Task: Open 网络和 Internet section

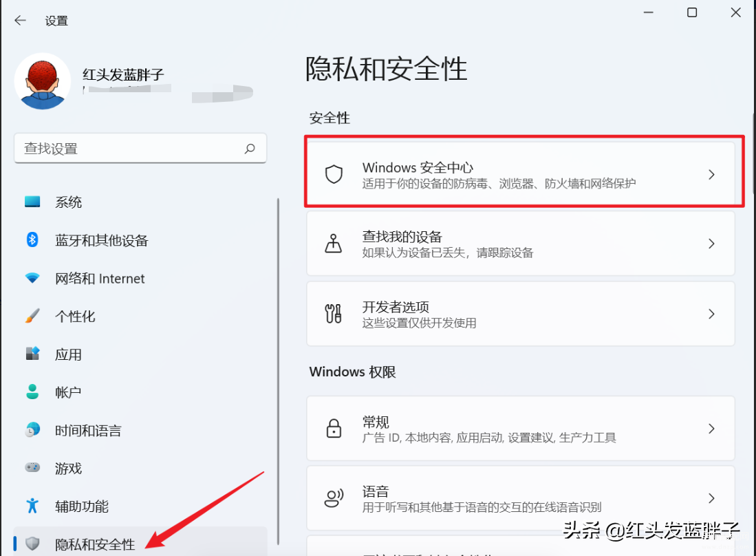Action: 100,279
